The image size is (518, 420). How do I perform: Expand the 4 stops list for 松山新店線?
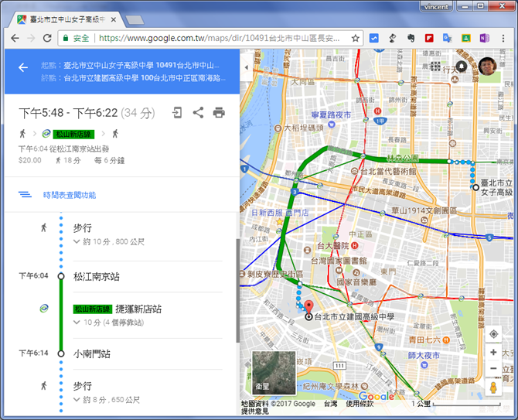pyautogui.click(x=109, y=323)
